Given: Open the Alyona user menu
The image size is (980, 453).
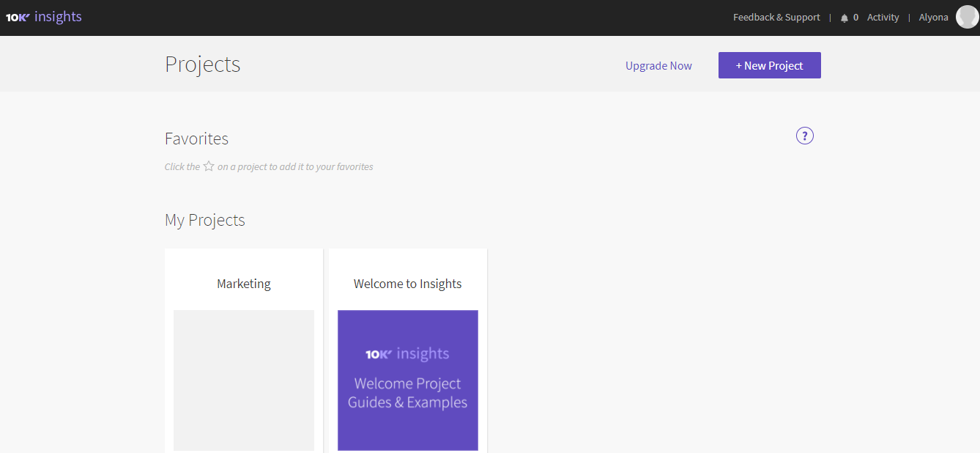Looking at the screenshot, I should pyautogui.click(x=933, y=18).
